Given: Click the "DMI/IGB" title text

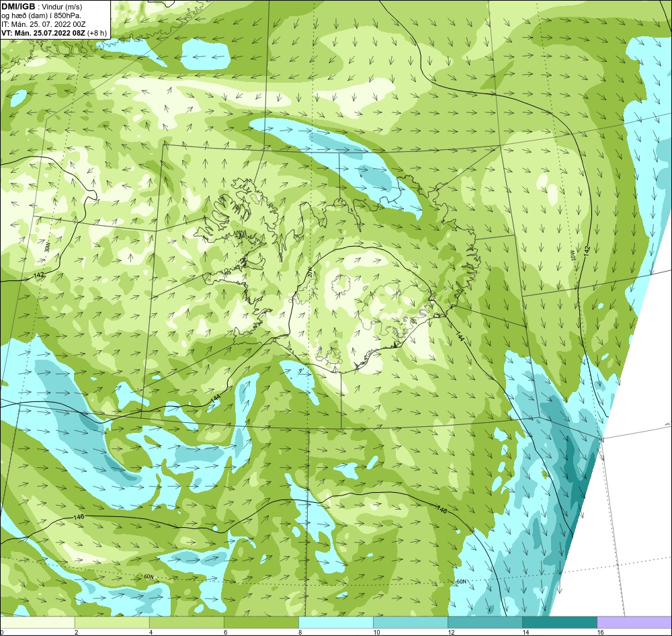Looking at the screenshot, I should (18, 7).
